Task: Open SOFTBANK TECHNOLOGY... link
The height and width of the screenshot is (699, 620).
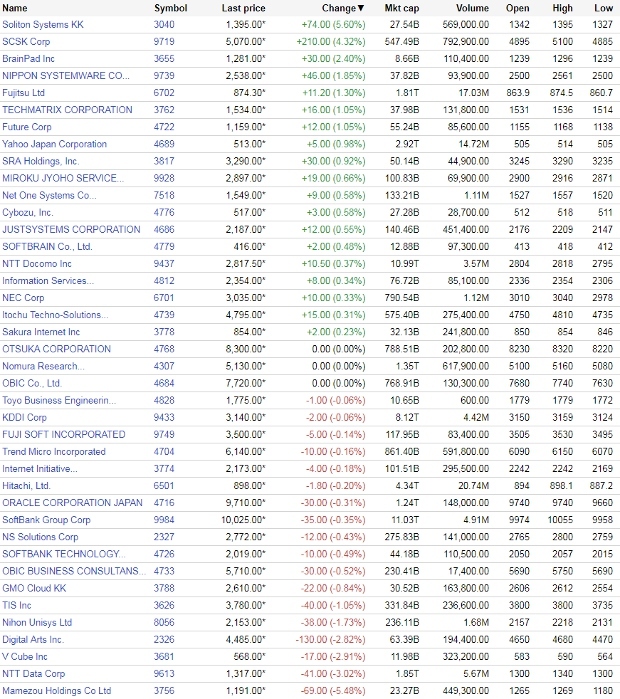Action: click(64, 554)
